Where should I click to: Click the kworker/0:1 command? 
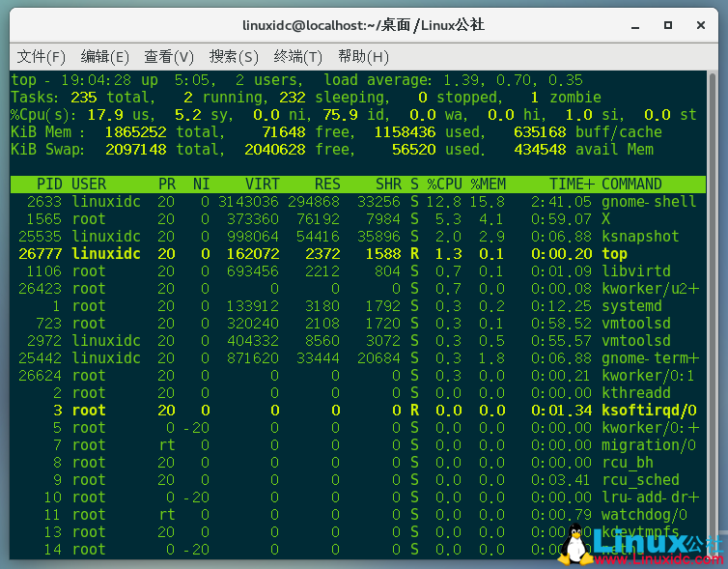pos(649,376)
